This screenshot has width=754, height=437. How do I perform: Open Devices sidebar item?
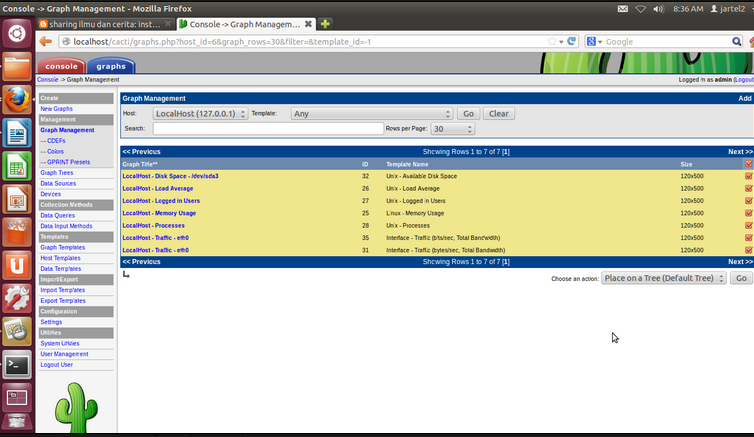(x=50, y=194)
